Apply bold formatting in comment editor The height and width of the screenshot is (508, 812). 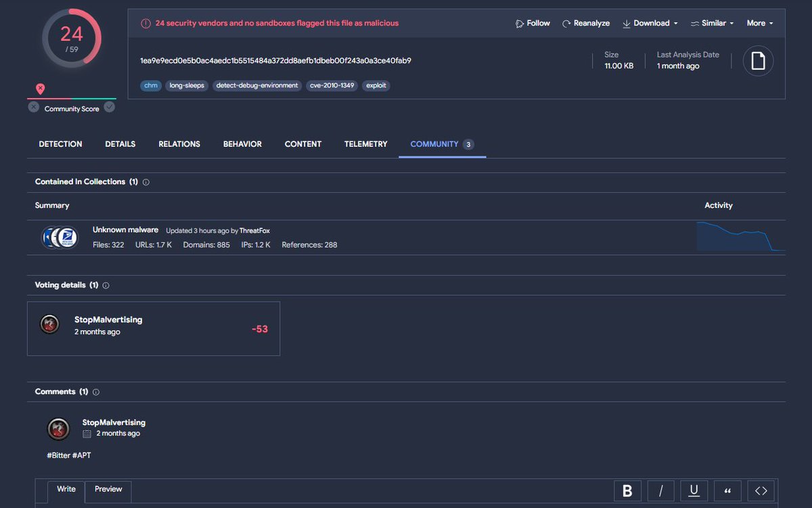coord(627,490)
